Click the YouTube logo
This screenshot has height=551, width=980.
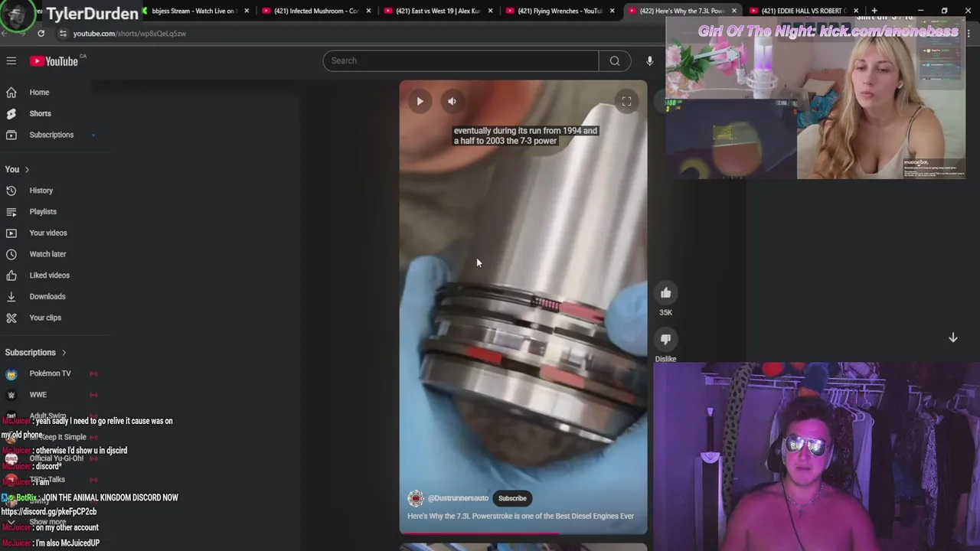coord(54,61)
